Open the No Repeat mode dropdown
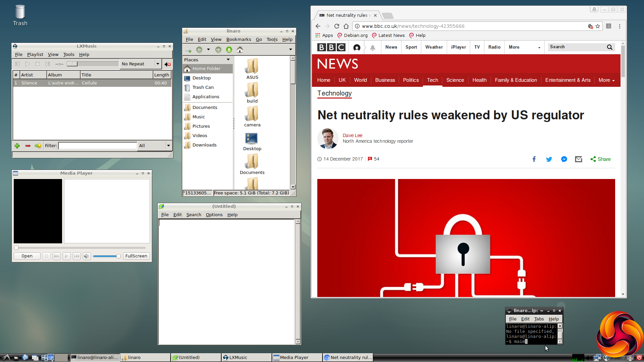The image size is (644, 362). pos(158,64)
